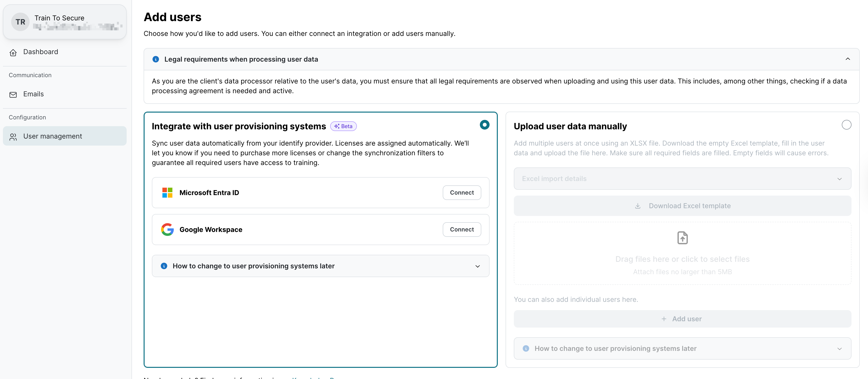Click the Dashboard home icon

point(13,53)
